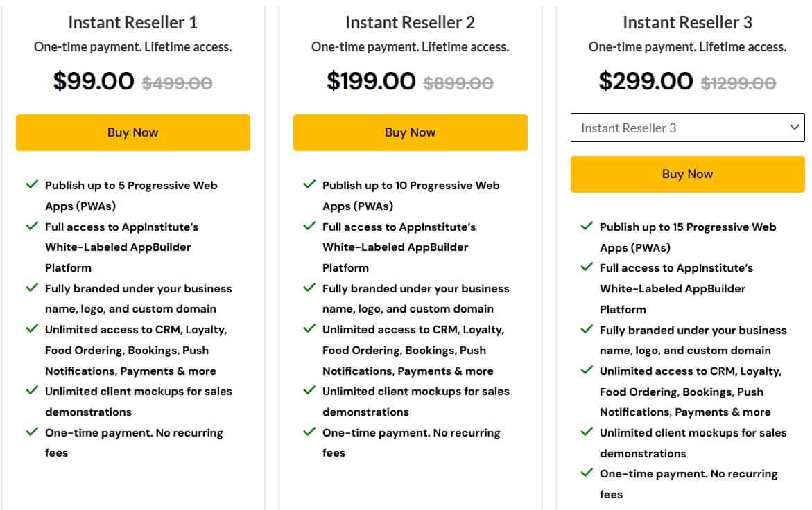Click the checkmark next to "Publish up to 10 Progressive Web Apps"
Image resolution: width=812 pixels, height=510 pixels.
coord(309,185)
